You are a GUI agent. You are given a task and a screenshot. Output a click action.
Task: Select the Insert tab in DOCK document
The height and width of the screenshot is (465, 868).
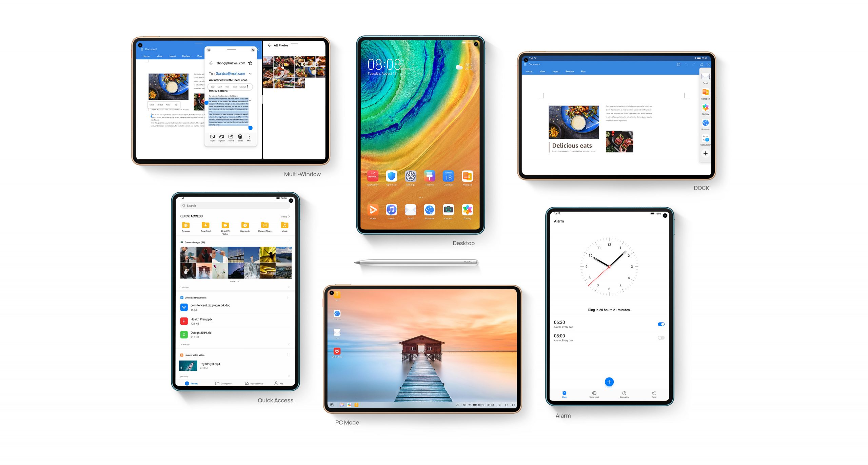click(556, 71)
